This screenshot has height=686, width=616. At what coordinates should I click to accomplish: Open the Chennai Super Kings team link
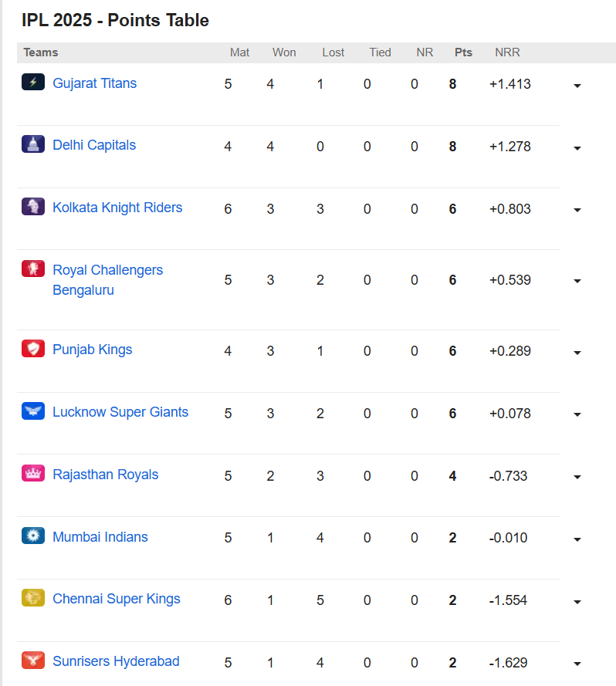coord(117,599)
